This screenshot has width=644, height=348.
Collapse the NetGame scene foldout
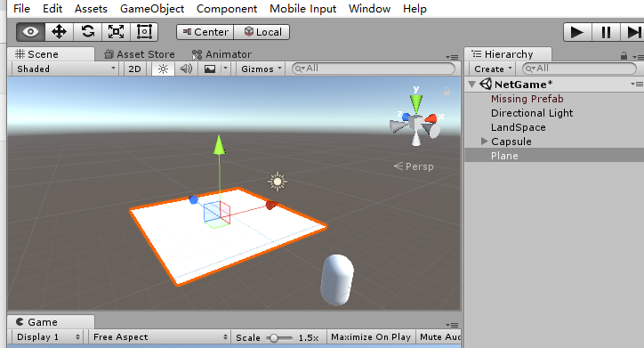point(472,85)
